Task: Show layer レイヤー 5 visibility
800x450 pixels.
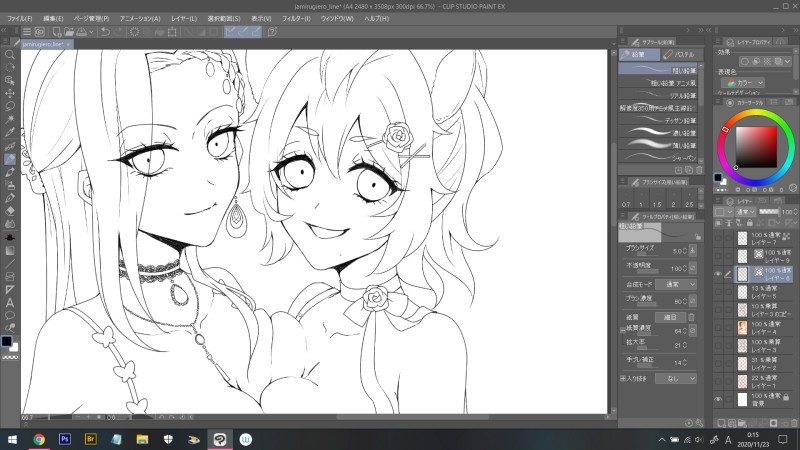Action: [x=718, y=292]
